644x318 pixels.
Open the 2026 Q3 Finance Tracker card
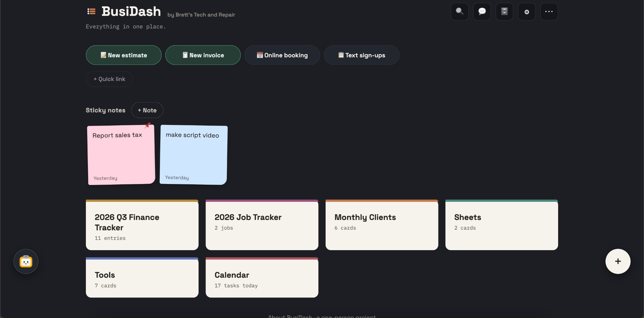(x=142, y=225)
